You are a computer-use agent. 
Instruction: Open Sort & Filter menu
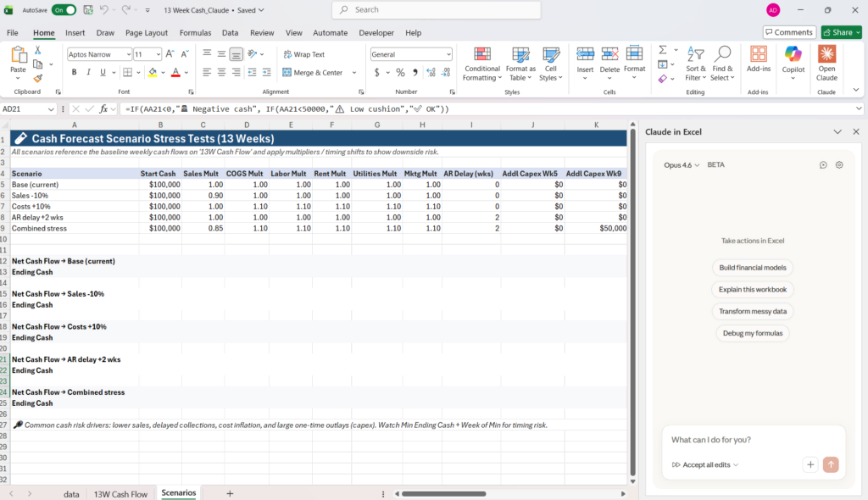pos(696,64)
